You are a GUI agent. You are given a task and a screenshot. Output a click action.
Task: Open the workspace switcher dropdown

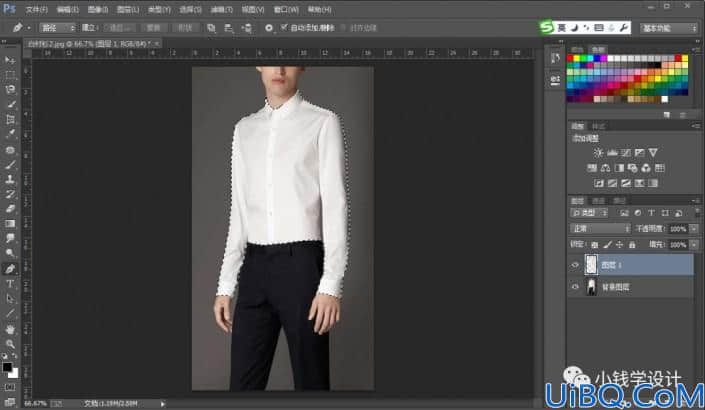669,28
